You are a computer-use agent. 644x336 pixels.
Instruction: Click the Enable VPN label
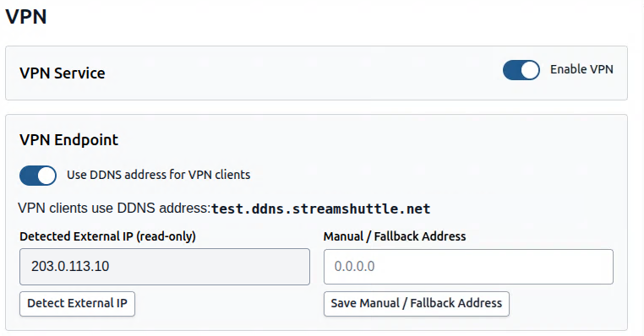tap(581, 69)
